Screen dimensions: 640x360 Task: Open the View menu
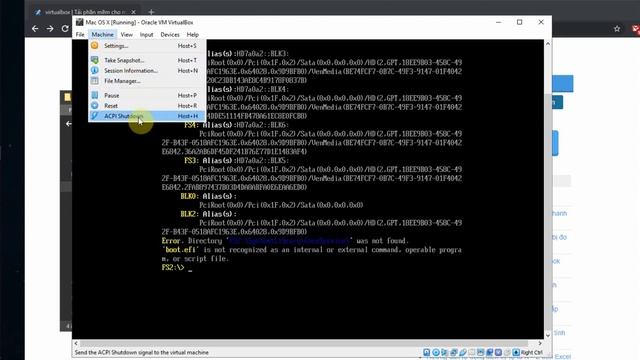pos(127,35)
